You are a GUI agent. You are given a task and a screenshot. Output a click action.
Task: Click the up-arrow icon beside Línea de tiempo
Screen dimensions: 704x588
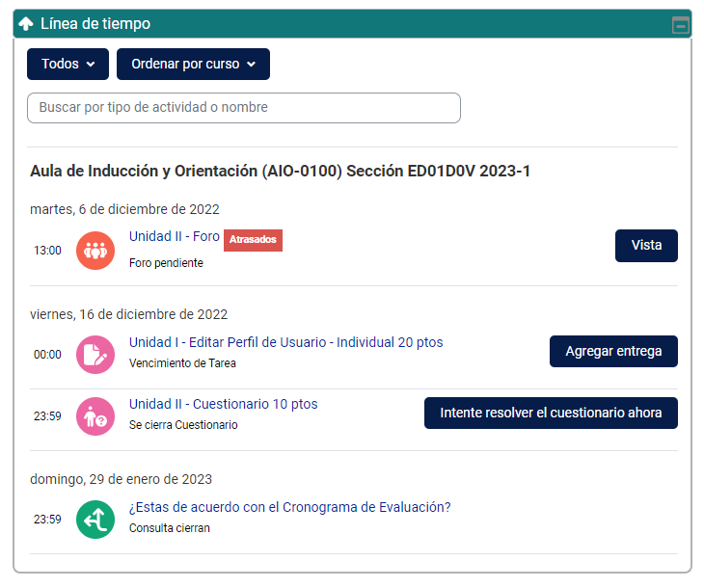pyautogui.click(x=26, y=23)
